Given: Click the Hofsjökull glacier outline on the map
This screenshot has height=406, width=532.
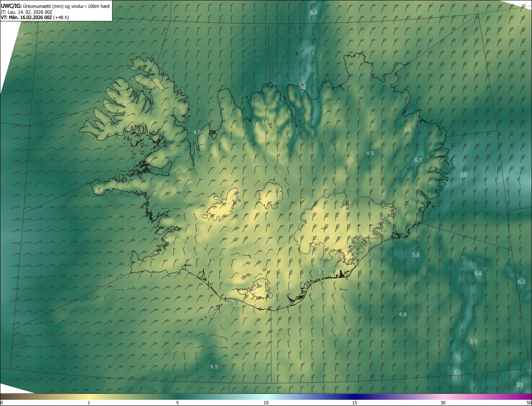Looking at the screenshot, I should pos(271,194).
